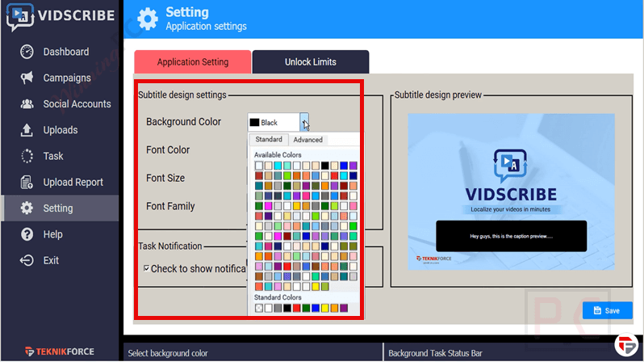Switch to the Application Setting tab
Viewport: 644px width, 362px height.
[x=193, y=62]
